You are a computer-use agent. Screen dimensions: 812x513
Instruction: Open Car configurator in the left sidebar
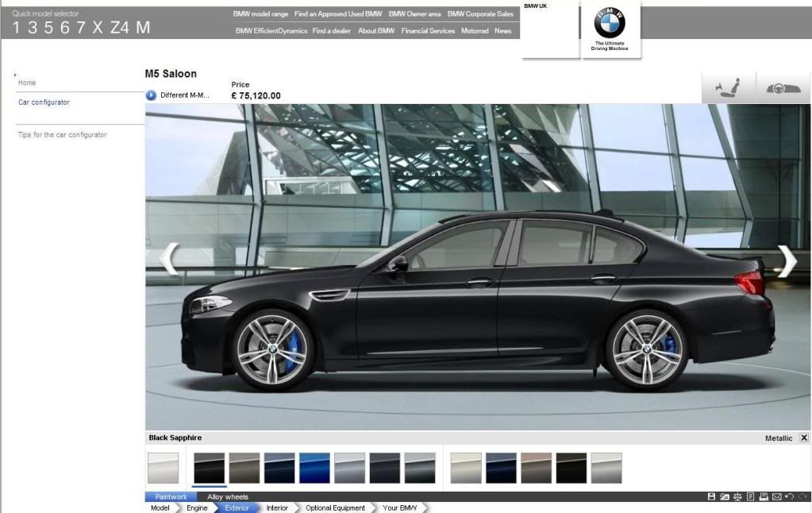pos(44,102)
